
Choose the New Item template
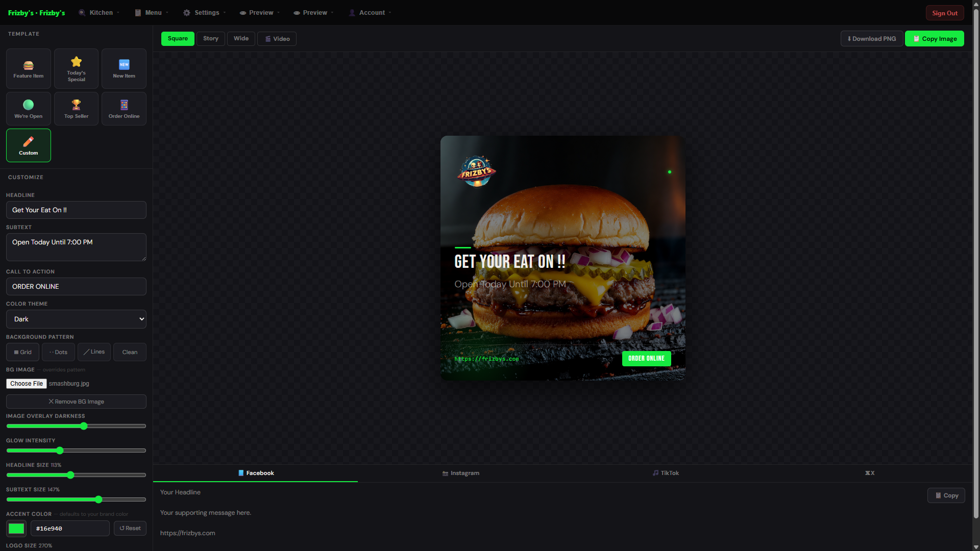pos(124,68)
